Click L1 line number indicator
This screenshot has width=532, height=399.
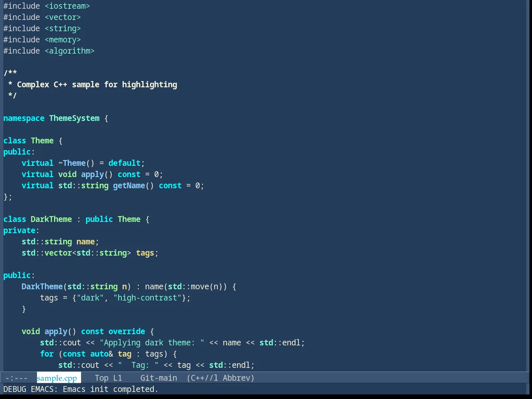pos(118,378)
